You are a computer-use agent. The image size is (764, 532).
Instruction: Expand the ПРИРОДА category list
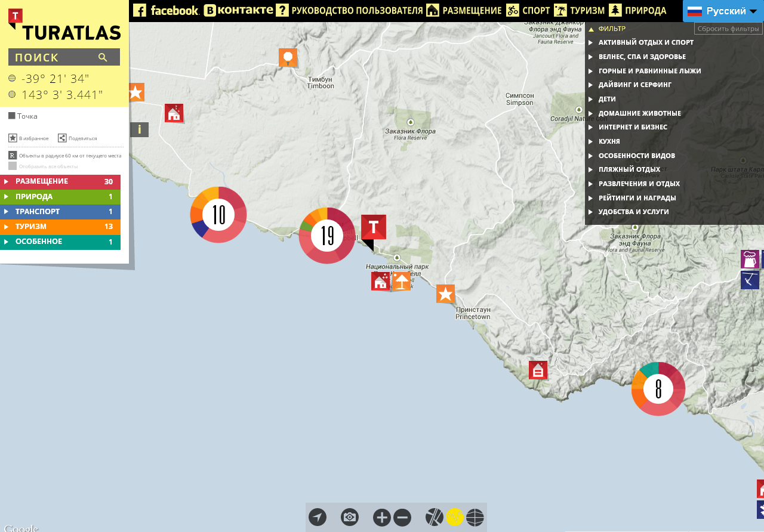pyautogui.click(x=60, y=197)
